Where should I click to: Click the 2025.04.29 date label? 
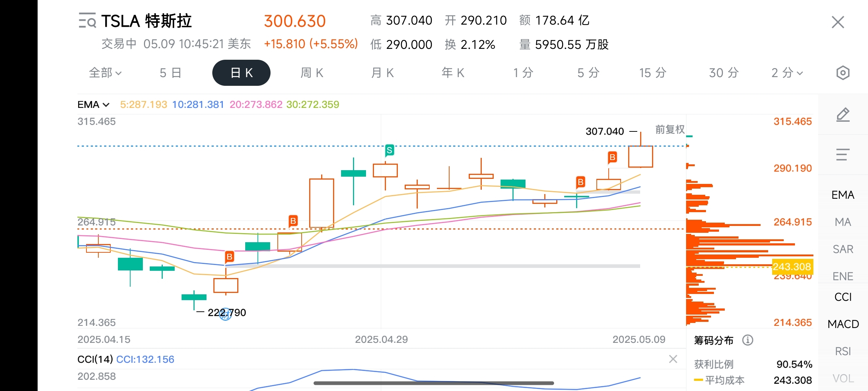point(381,340)
